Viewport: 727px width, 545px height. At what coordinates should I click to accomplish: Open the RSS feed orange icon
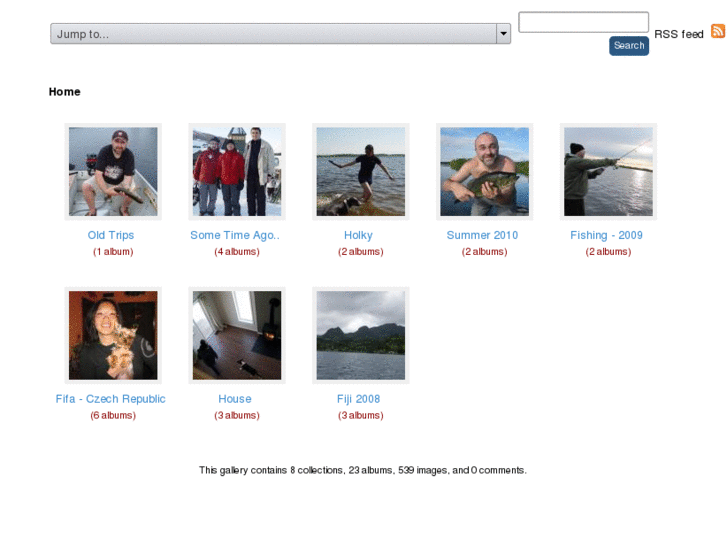(718, 31)
